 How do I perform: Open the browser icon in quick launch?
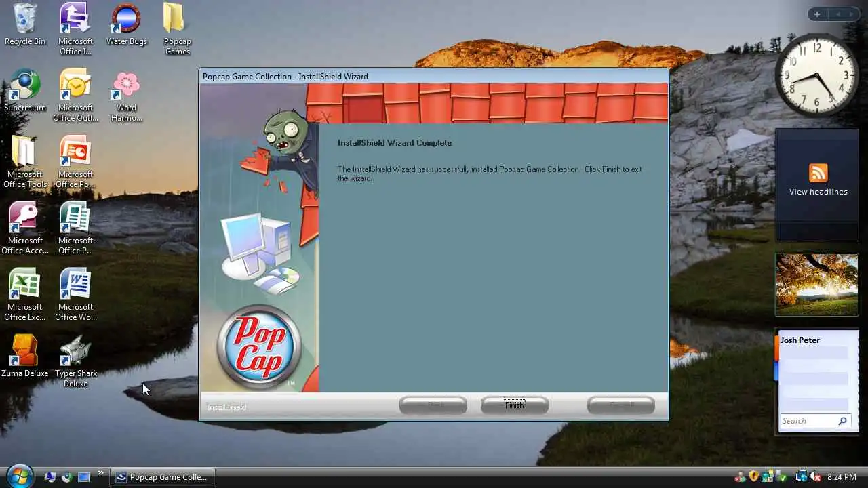[x=66, y=476]
